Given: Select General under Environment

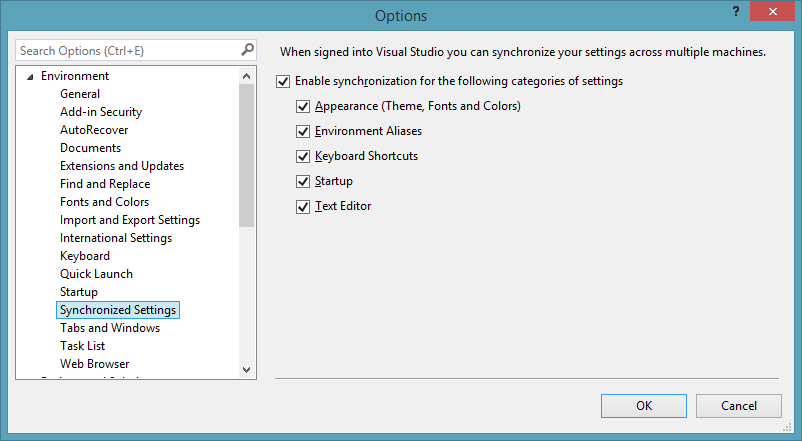Looking at the screenshot, I should (80, 94).
